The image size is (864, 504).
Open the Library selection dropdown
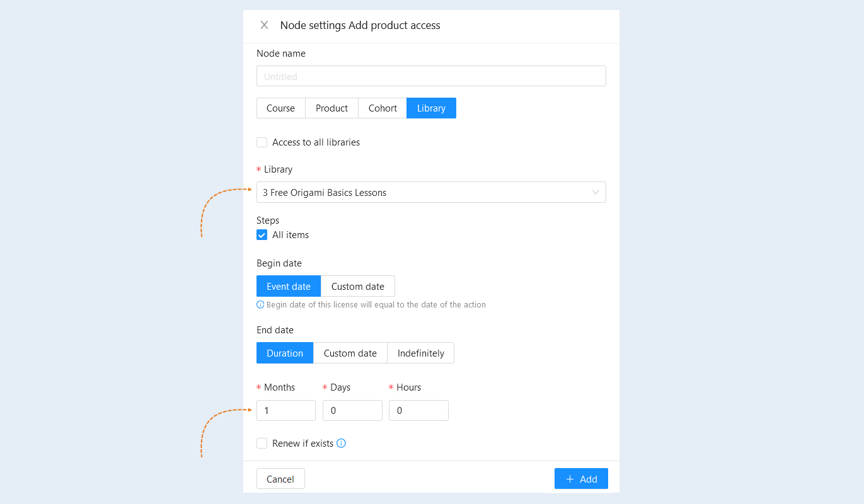tap(431, 192)
